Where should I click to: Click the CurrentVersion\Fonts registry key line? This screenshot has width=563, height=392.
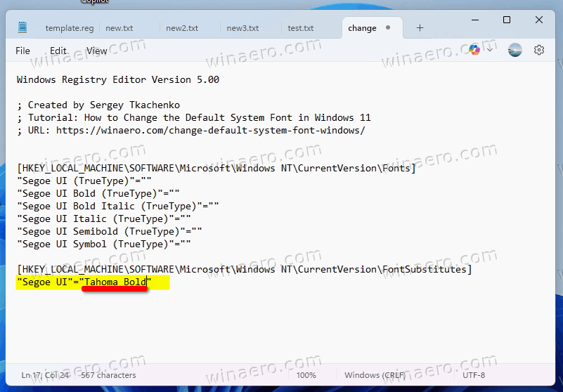(216, 169)
